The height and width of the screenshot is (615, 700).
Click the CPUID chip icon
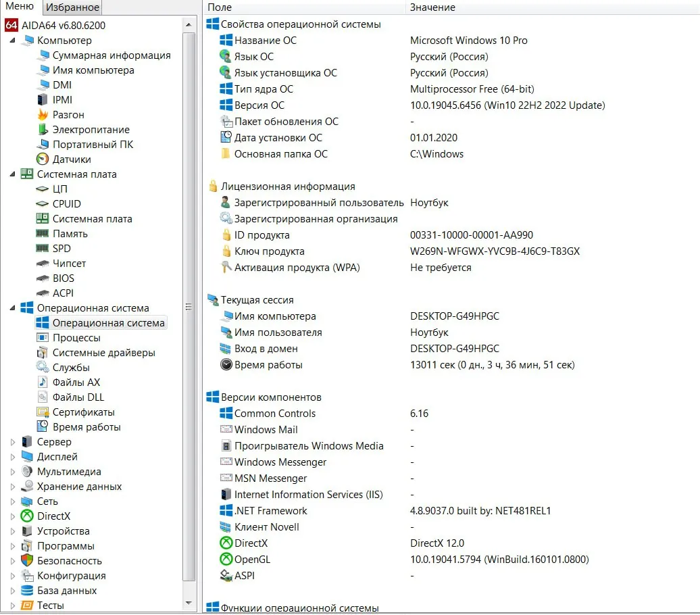coord(43,203)
